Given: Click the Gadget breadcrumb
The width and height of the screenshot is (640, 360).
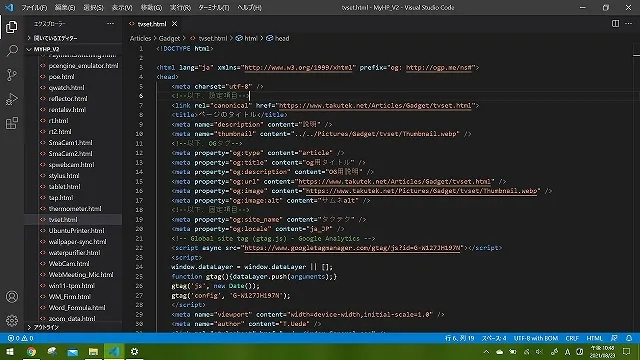Looking at the screenshot, I should point(169,38).
